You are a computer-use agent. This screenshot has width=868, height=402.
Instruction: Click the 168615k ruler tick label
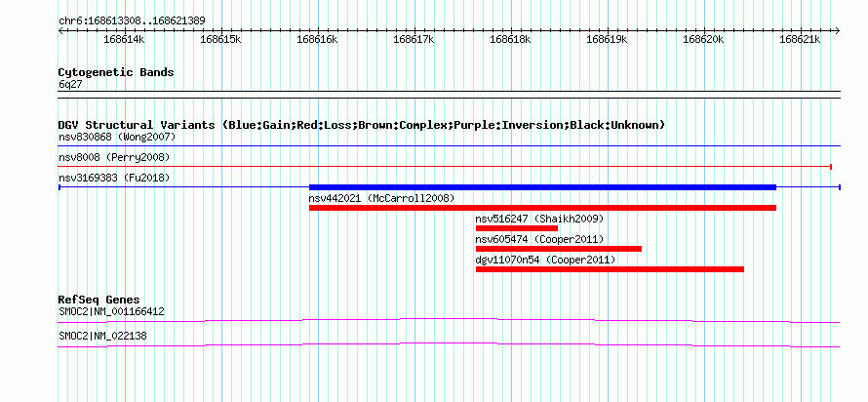tap(220, 39)
